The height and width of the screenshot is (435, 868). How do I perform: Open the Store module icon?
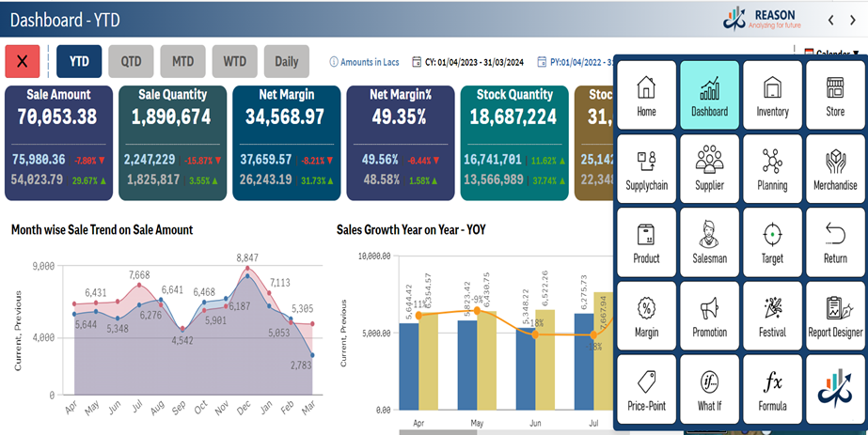coord(834,95)
